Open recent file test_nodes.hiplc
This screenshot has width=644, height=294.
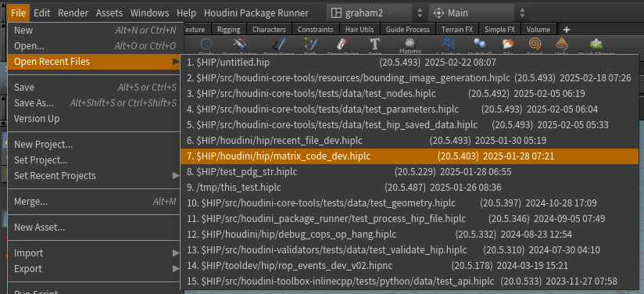tap(410, 94)
